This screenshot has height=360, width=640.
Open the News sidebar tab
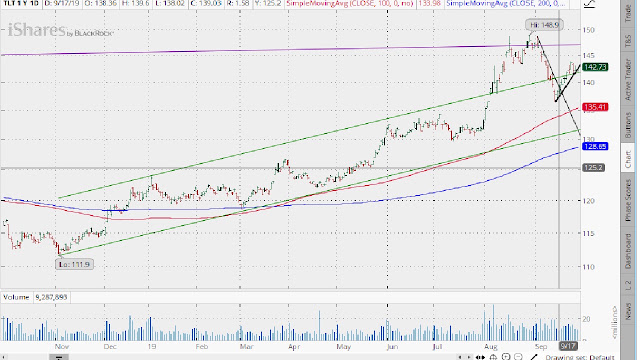(629, 311)
